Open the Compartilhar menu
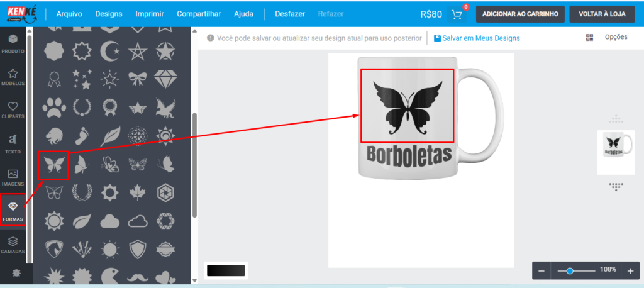This screenshot has height=288, width=644. [x=199, y=14]
